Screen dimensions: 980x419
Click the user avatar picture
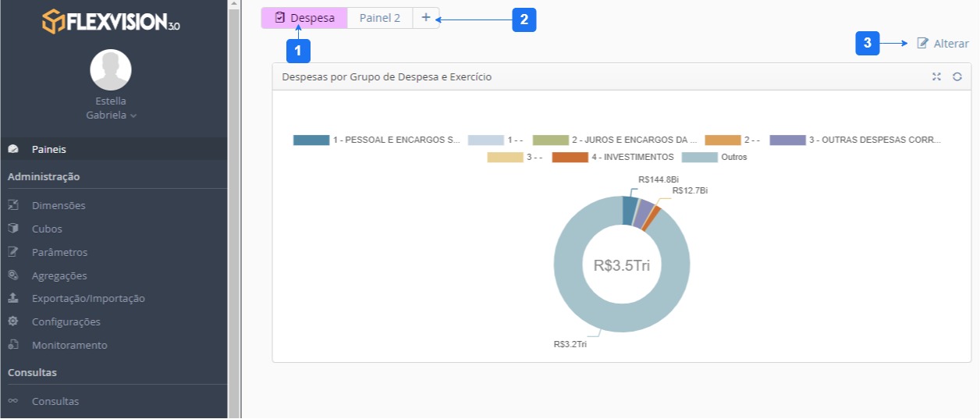[111, 70]
